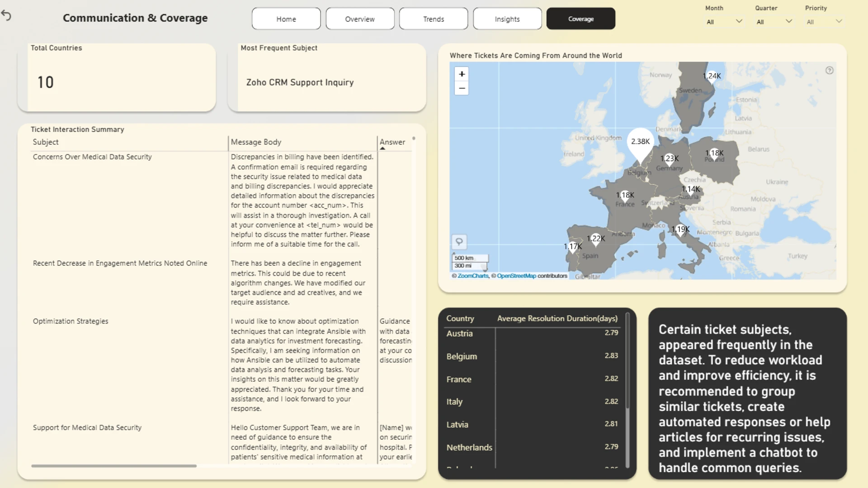The width and height of the screenshot is (868, 488).
Task: Sort table by Message Body header
Action: tap(256, 142)
